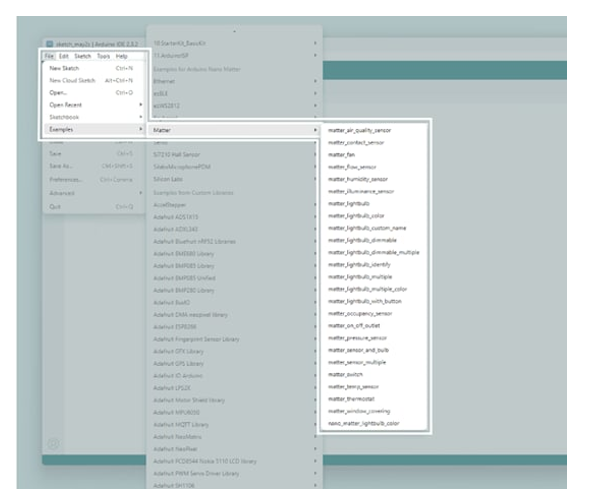
Task: Open Adafruit Motor Shield library examples
Action: click(x=234, y=400)
